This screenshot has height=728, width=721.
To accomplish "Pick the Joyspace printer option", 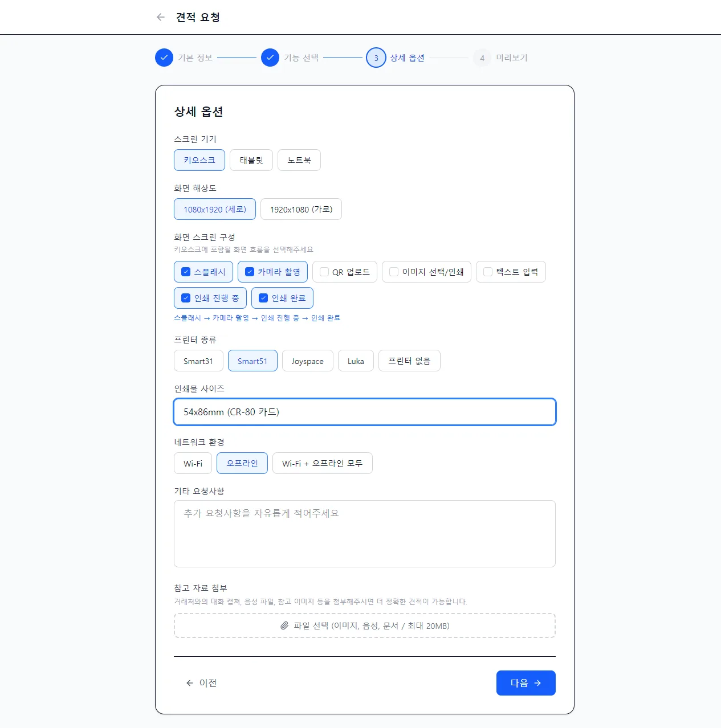I will (308, 361).
